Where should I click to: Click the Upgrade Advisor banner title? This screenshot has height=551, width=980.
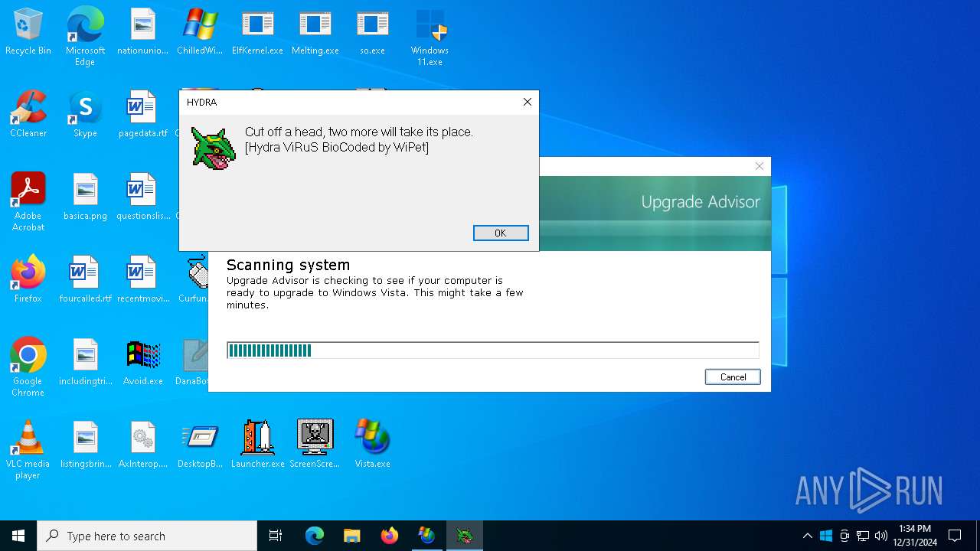pyautogui.click(x=701, y=202)
